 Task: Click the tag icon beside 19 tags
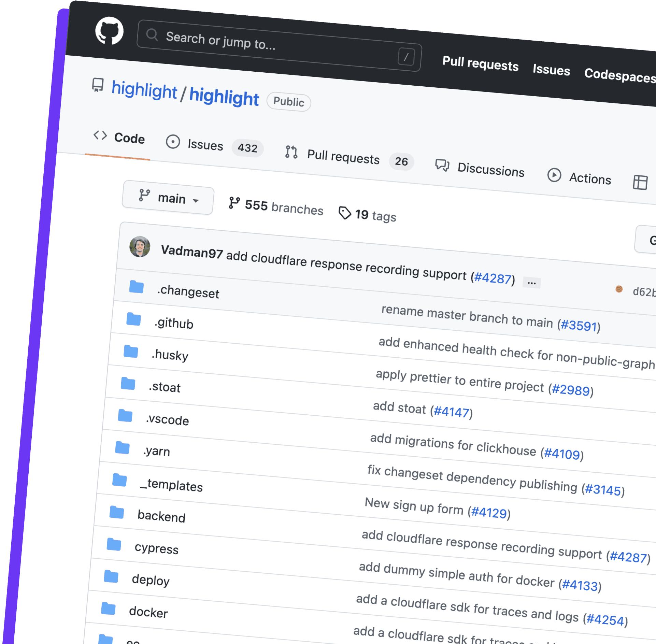pos(344,213)
